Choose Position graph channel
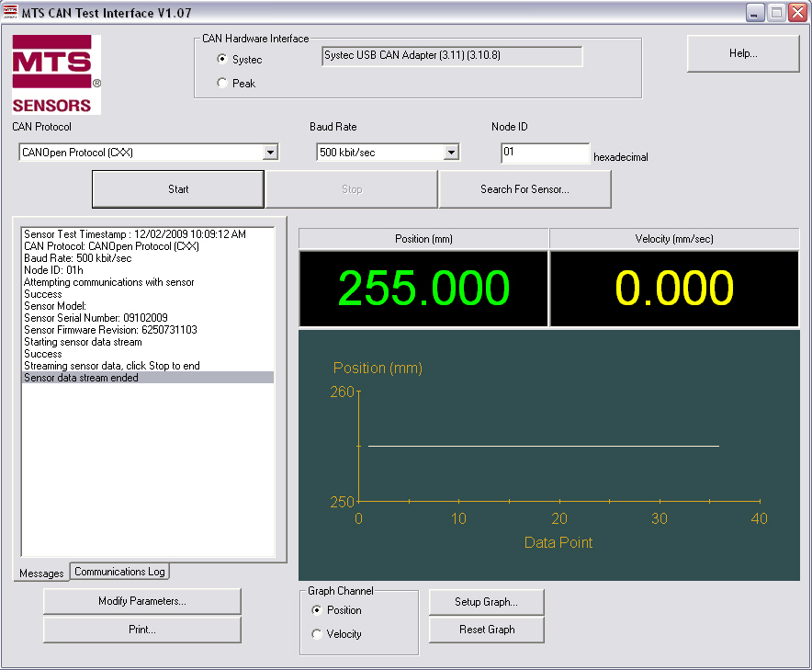This screenshot has width=812, height=670. click(318, 610)
